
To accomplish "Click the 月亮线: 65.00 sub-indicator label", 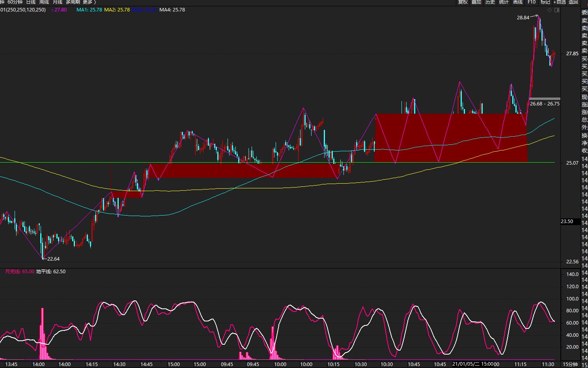I will click(20, 272).
